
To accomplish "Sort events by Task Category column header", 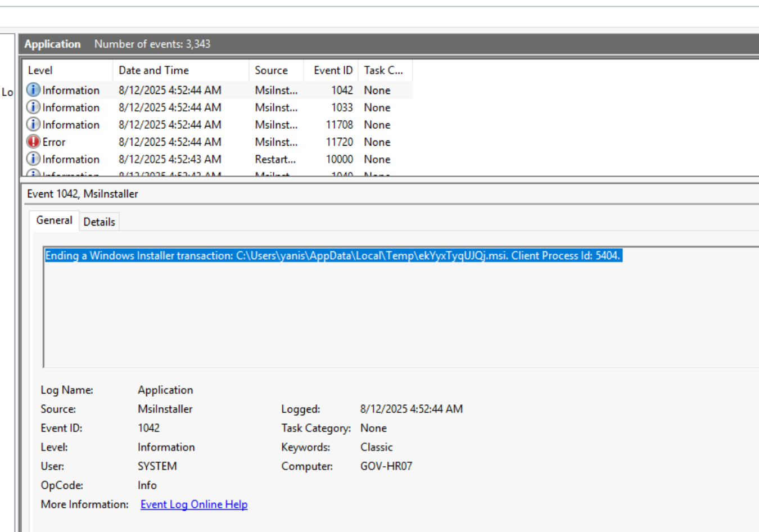I will pos(385,70).
